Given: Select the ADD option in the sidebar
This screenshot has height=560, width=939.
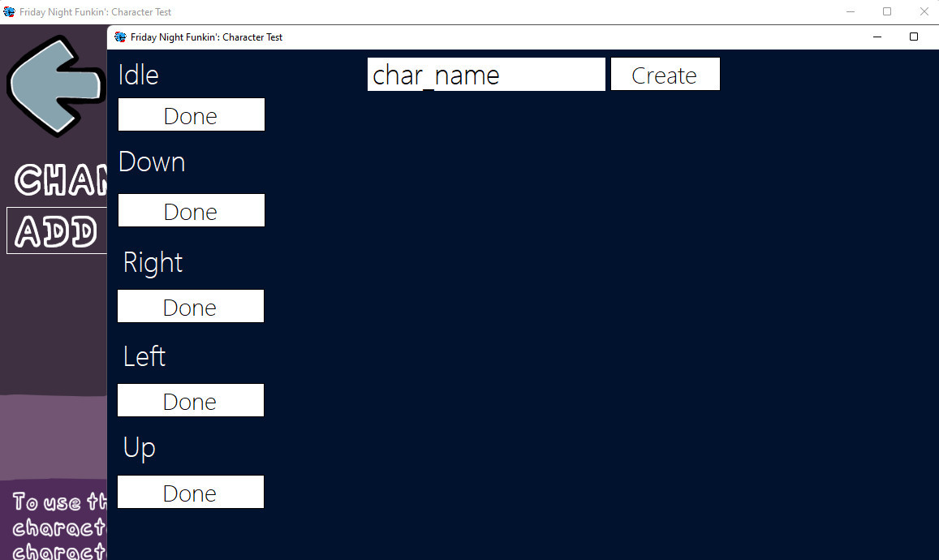Looking at the screenshot, I should pos(55,230).
